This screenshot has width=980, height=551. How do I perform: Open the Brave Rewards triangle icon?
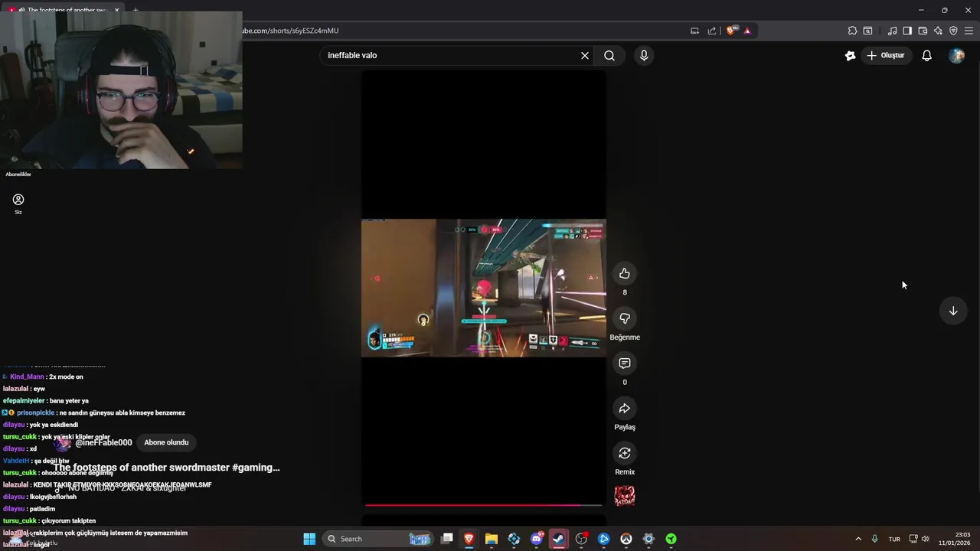[747, 31]
